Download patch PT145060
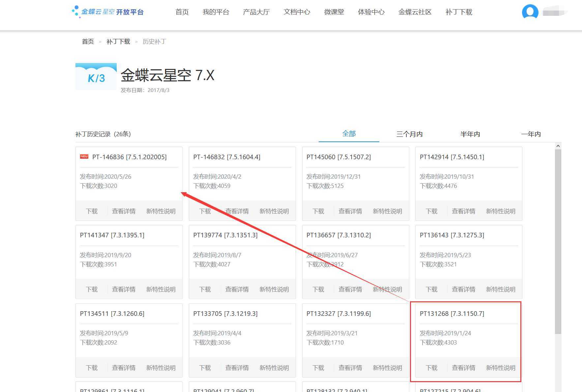The width and height of the screenshot is (582, 392). coord(319,211)
